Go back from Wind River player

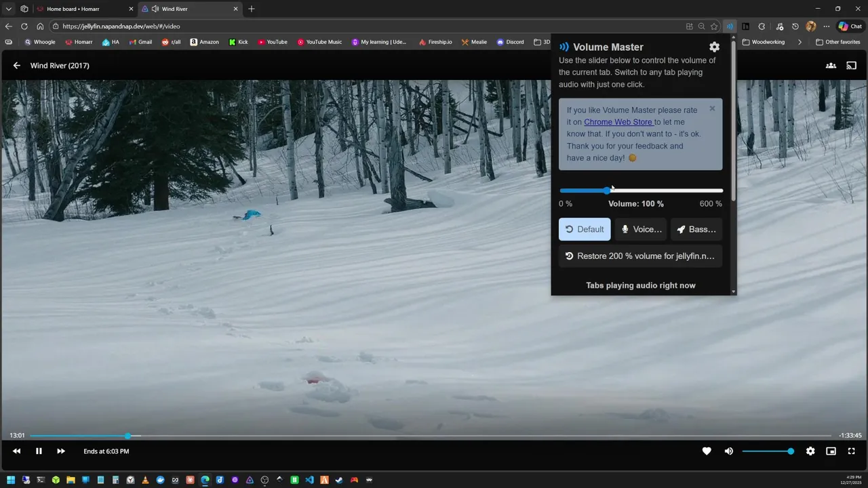click(17, 66)
